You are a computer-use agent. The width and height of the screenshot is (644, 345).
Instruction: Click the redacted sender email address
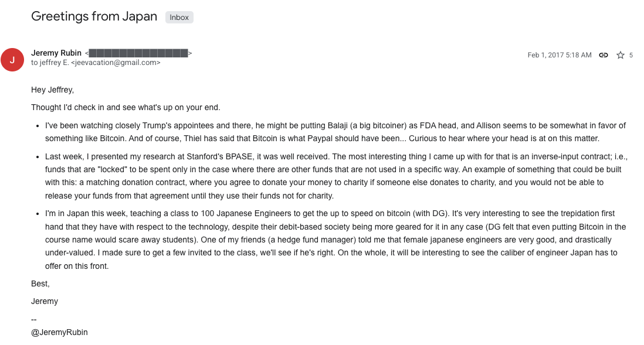(138, 53)
